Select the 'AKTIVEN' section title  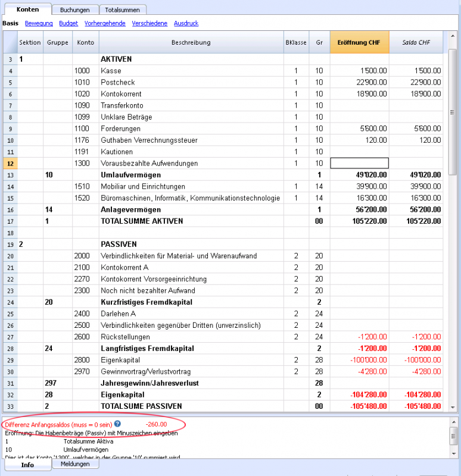coord(191,59)
